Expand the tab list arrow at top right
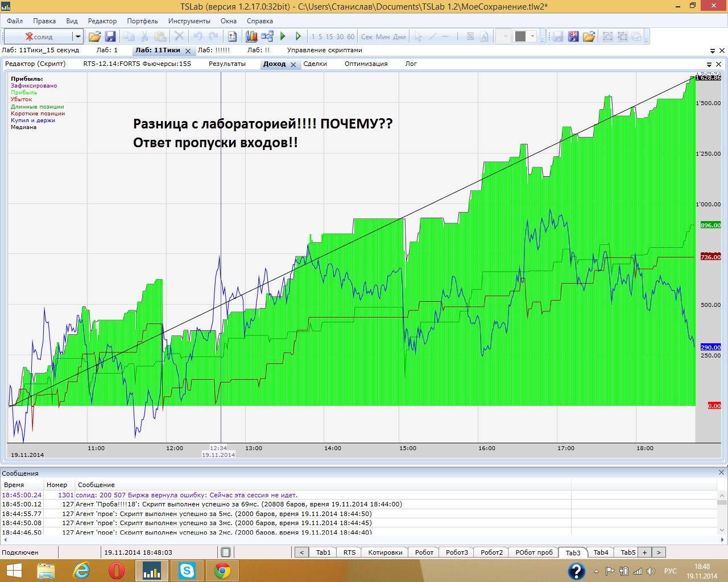Image resolution: width=728 pixels, height=582 pixels. pyautogui.click(x=713, y=51)
